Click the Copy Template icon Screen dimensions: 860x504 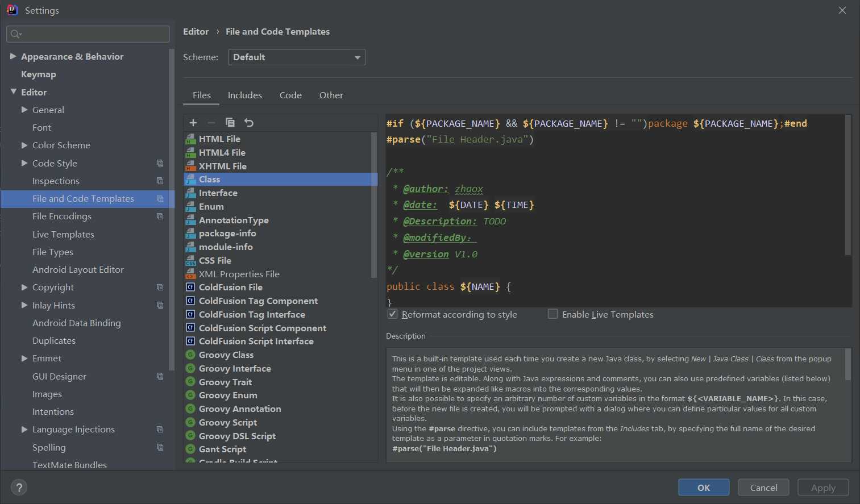230,123
